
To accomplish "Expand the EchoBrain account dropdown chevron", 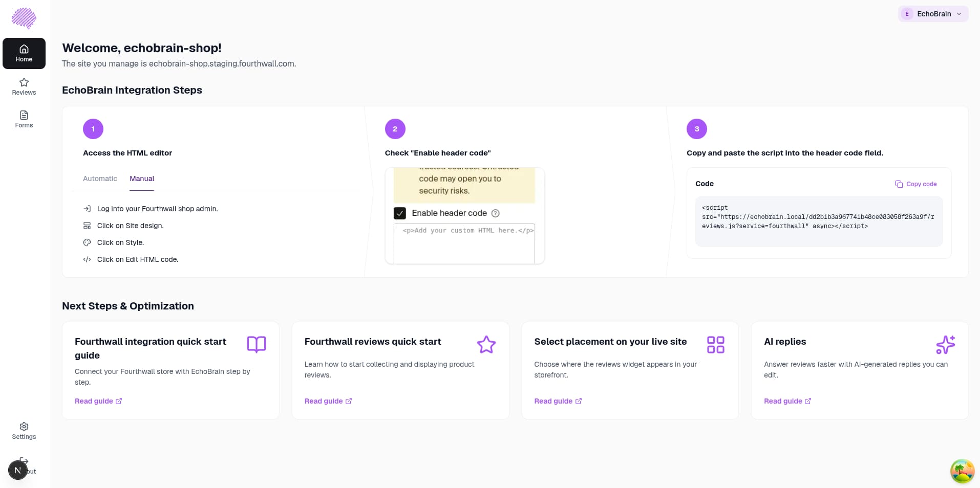I will pos(959,14).
